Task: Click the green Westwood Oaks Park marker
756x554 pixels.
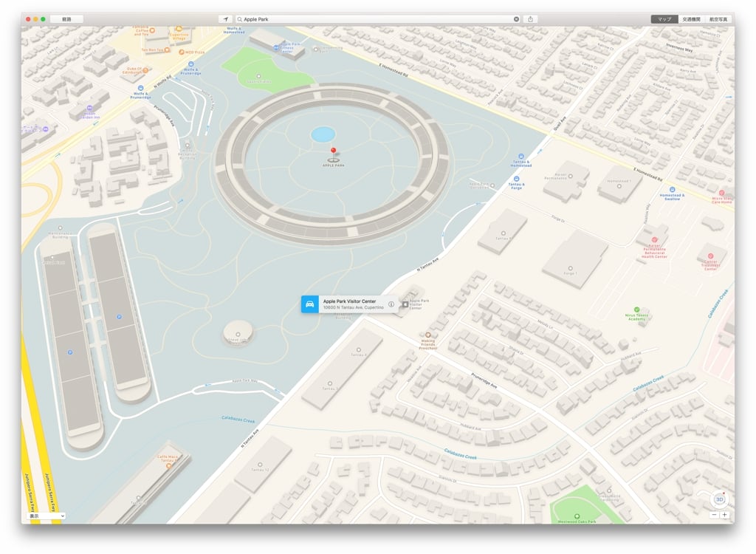Action: tap(576, 517)
